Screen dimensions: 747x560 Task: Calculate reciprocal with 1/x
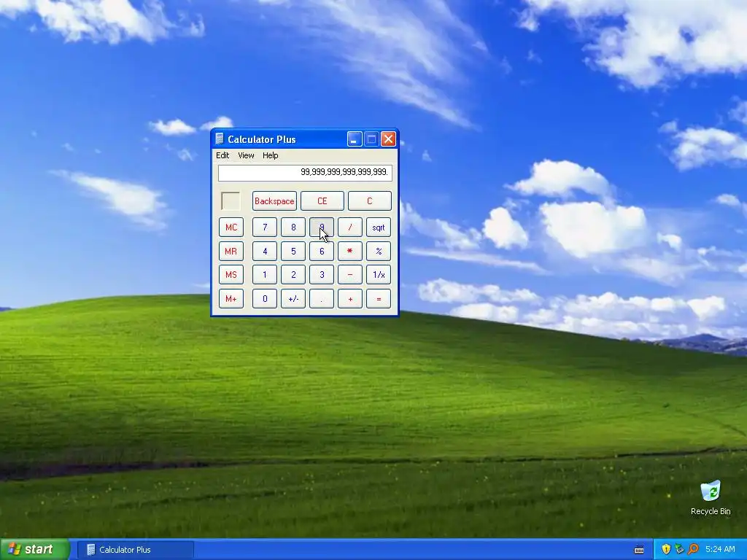379,275
